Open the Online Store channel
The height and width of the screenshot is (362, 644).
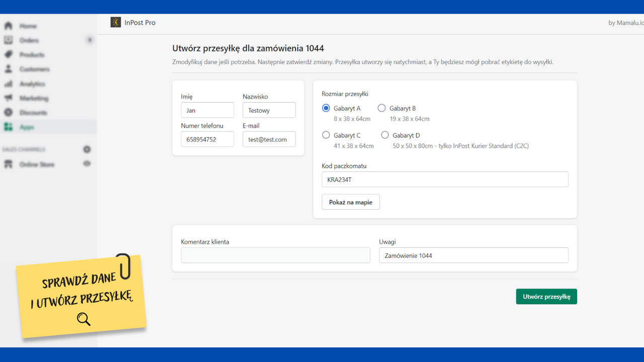[37, 164]
